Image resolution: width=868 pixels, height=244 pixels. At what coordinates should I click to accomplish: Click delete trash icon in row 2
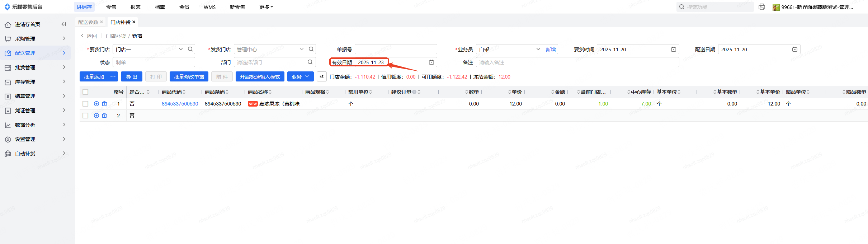(x=104, y=116)
